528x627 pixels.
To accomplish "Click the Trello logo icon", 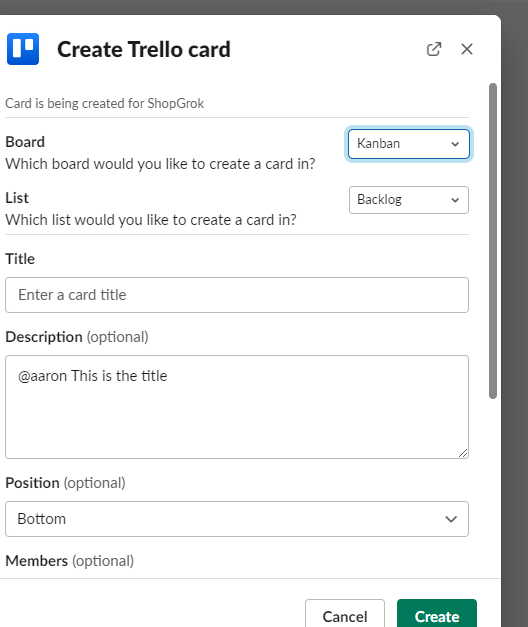I will (23, 49).
